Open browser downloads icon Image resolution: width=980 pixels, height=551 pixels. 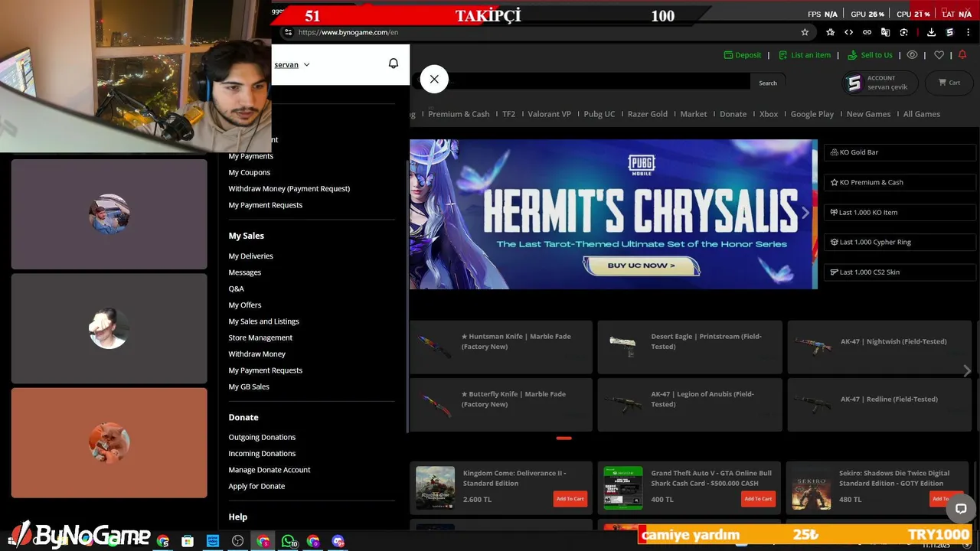tap(931, 32)
